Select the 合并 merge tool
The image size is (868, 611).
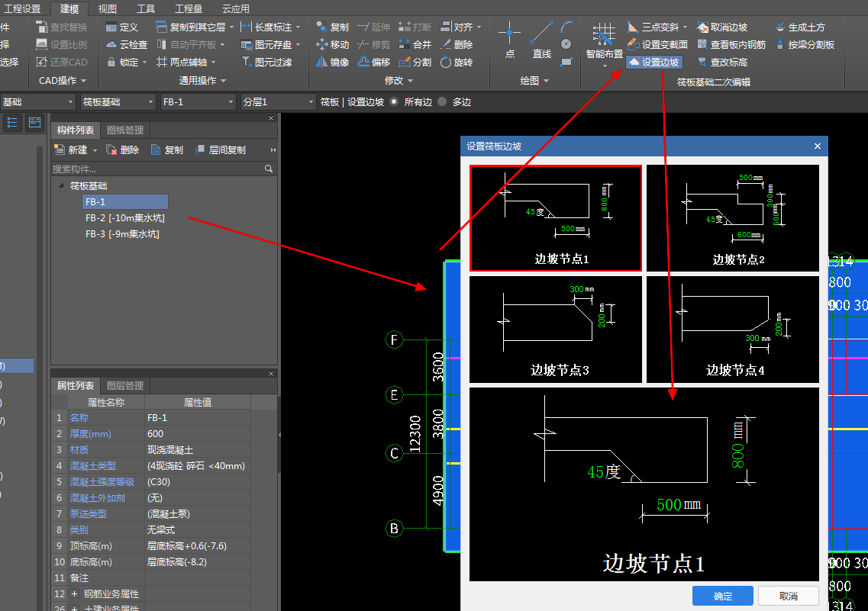pyautogui.click(x=415, y=44)
